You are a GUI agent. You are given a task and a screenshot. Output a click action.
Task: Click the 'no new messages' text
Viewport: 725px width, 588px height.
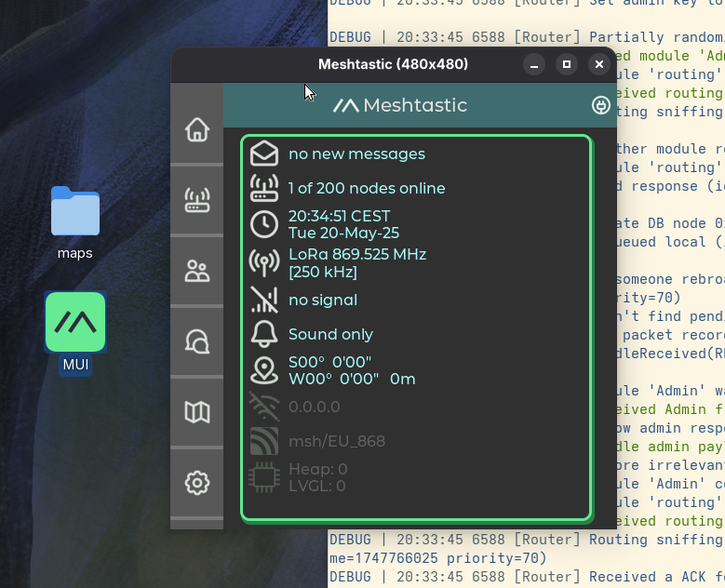click(356, 154)
